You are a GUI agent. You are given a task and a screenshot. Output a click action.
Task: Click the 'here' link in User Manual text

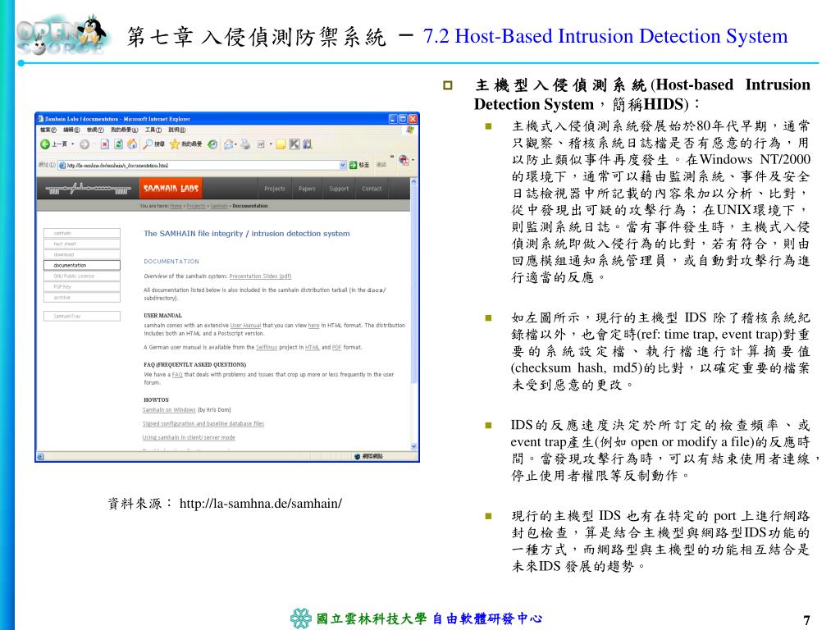point(313,325)
